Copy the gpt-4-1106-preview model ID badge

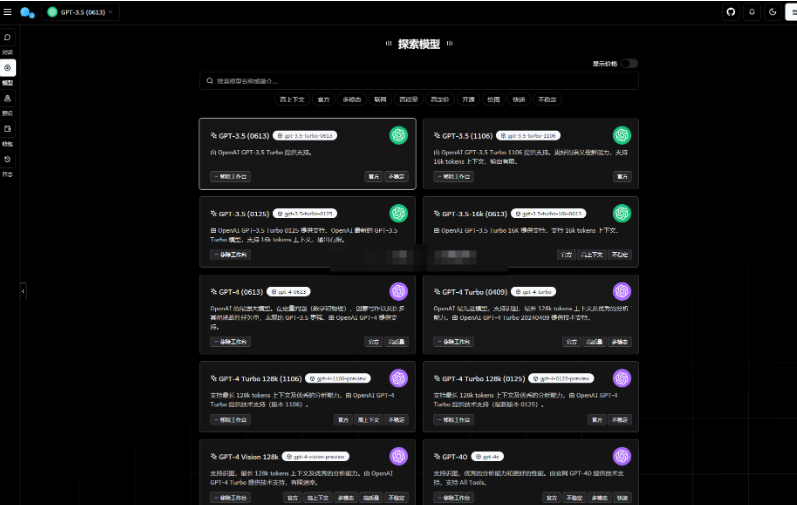point(338,378)
